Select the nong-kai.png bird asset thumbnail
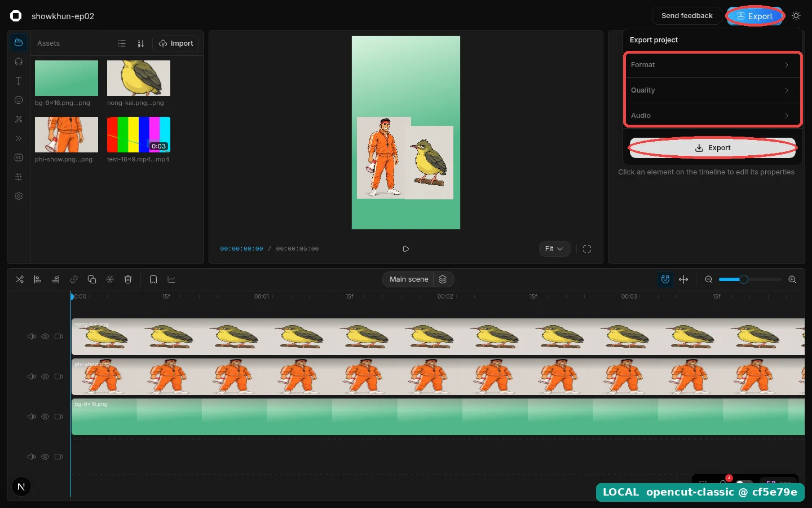Screen dimensions: 812x508 (x=139, y=78)
